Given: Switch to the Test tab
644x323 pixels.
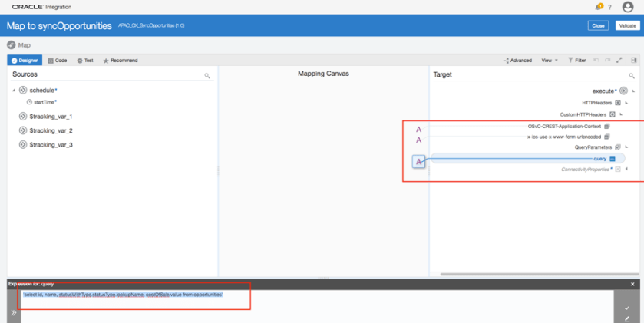Looking at the screenshot, I should pyautogui.click(x=85, y=60).
